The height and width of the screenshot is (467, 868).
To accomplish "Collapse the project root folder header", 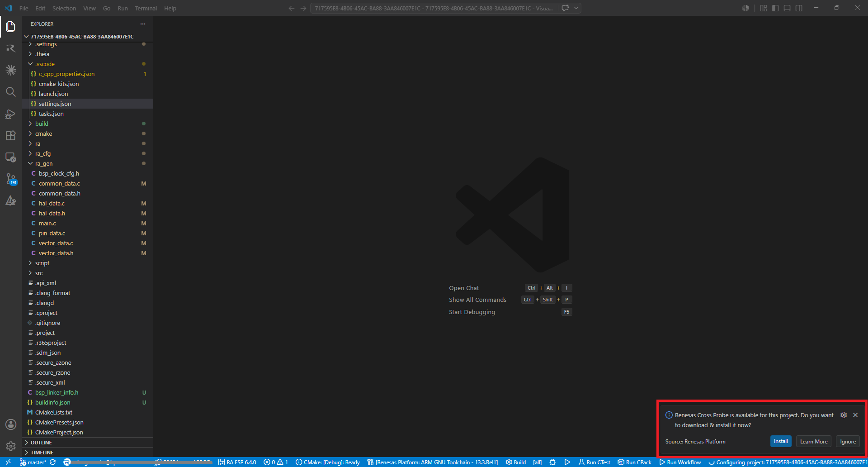I will (x=87, y=36).
